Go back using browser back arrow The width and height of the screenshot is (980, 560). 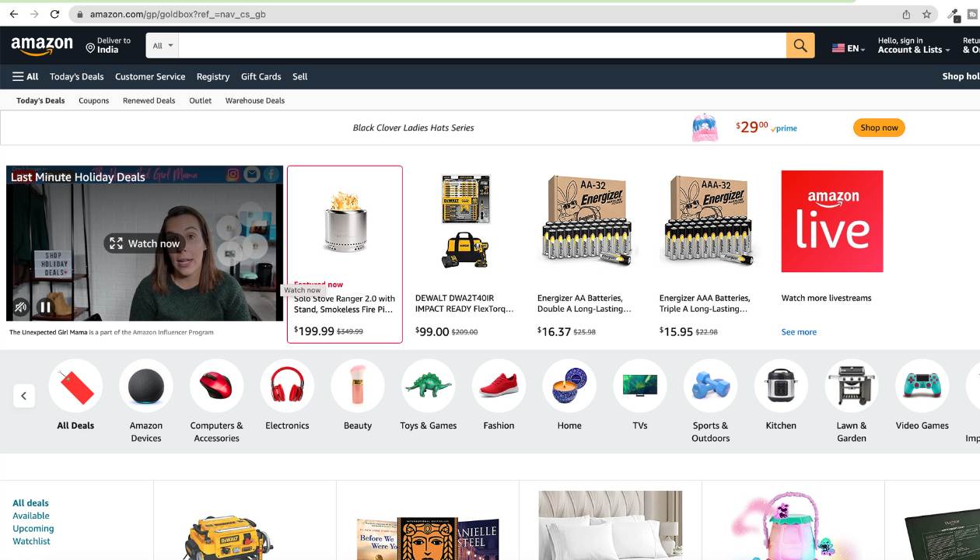pos(13,14)
